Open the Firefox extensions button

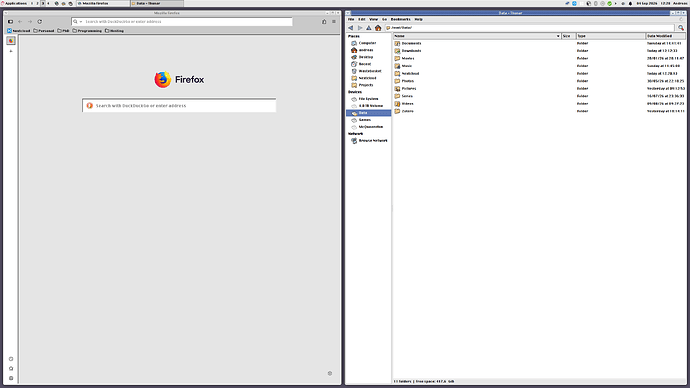[x=324, y=22]
